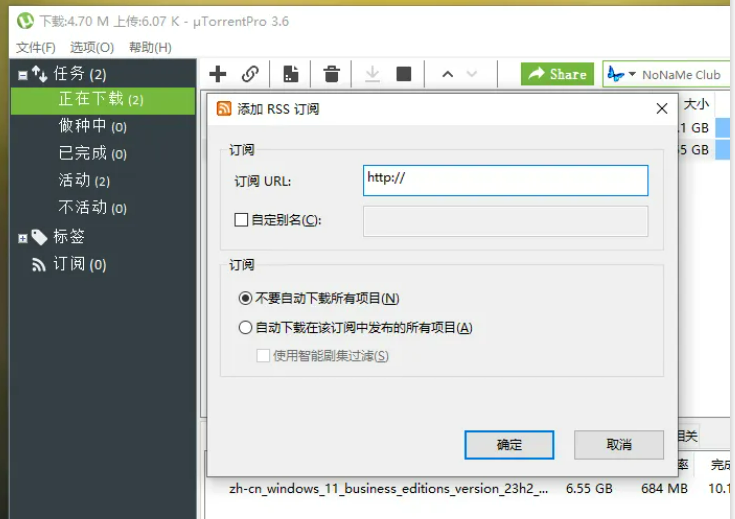Select 自动下载在该订阅中发布的所有项目(A) radio button
This screenshot has height=519, width=735.
(x=245, y=327)
